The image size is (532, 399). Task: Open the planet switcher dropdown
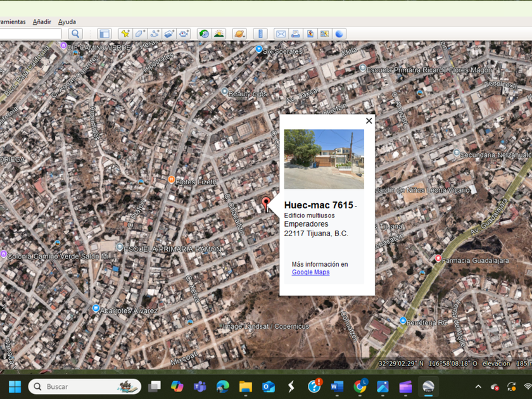(239, 34)
